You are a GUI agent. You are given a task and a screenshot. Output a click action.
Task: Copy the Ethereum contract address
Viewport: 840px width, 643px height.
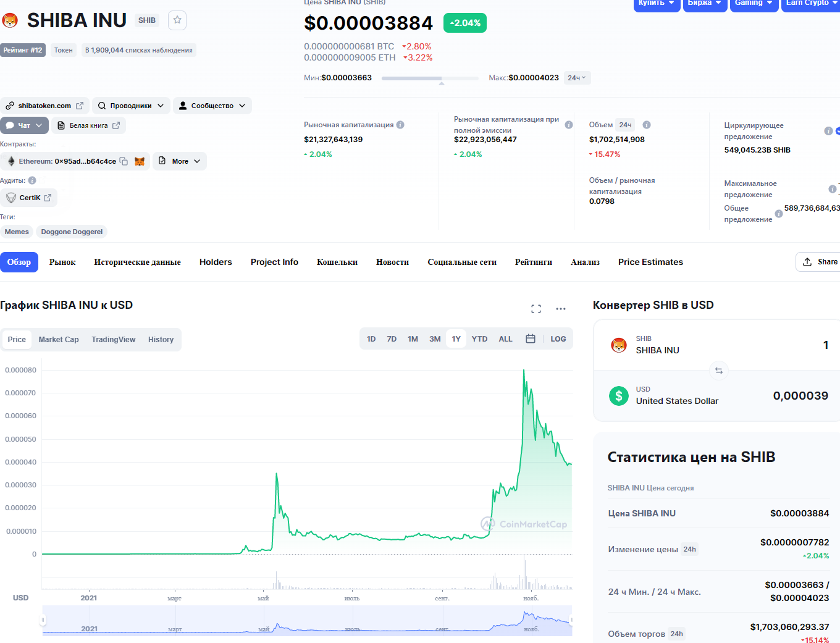click(124, 161)
